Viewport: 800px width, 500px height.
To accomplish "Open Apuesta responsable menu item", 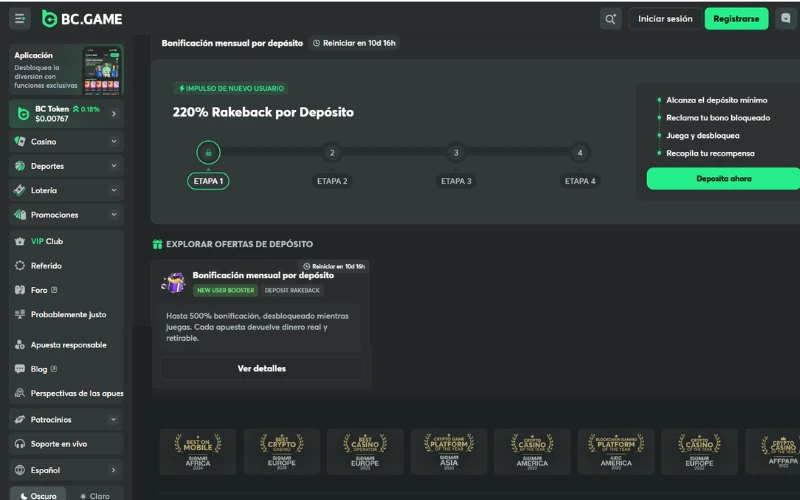I will pos(66,345).
